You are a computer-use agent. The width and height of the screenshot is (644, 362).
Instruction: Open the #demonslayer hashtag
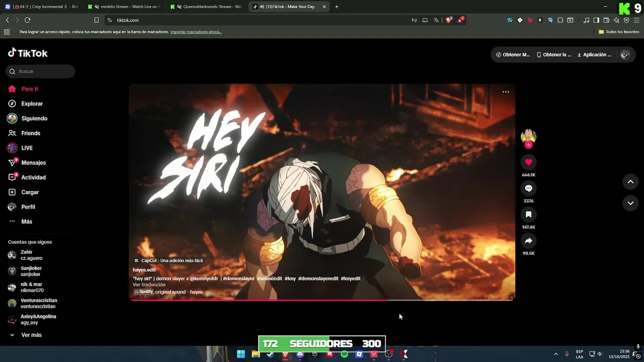[238, 279]
